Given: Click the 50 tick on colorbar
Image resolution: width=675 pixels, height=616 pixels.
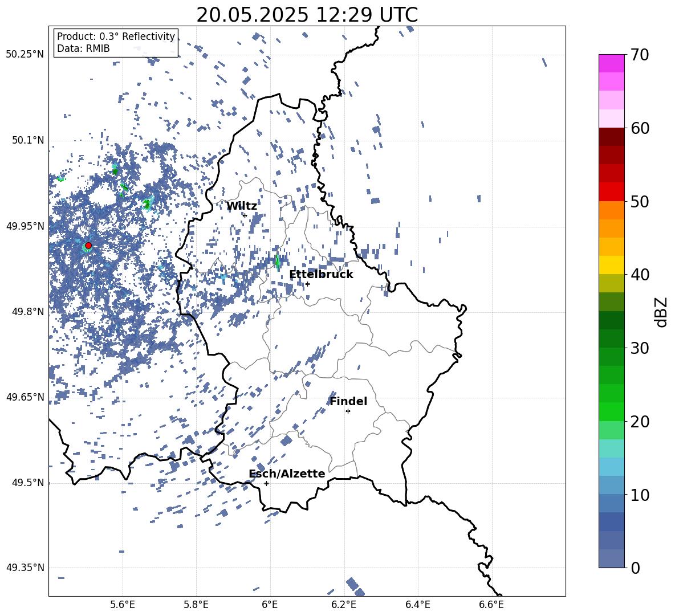Looking at the screenshot, I should click(640, 201).
